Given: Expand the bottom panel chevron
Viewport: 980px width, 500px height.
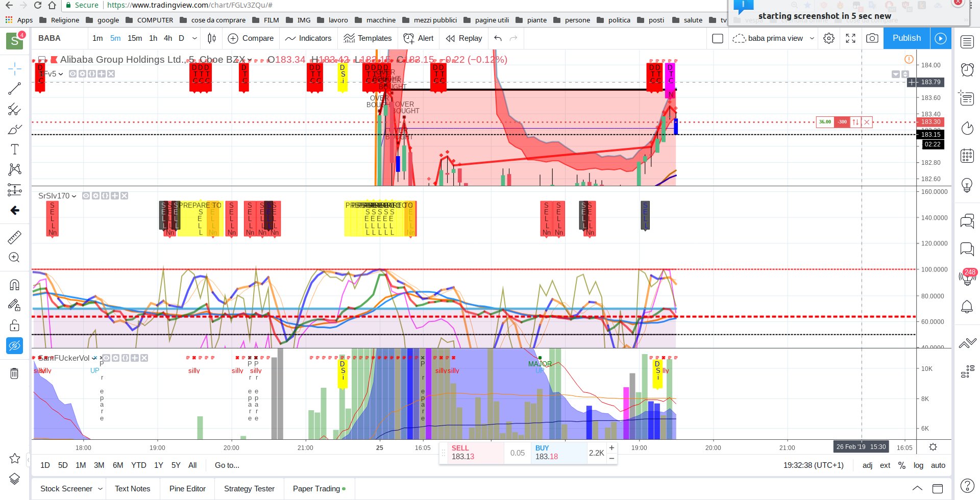Looking at the screenshot, I should [x=917, y=488].
